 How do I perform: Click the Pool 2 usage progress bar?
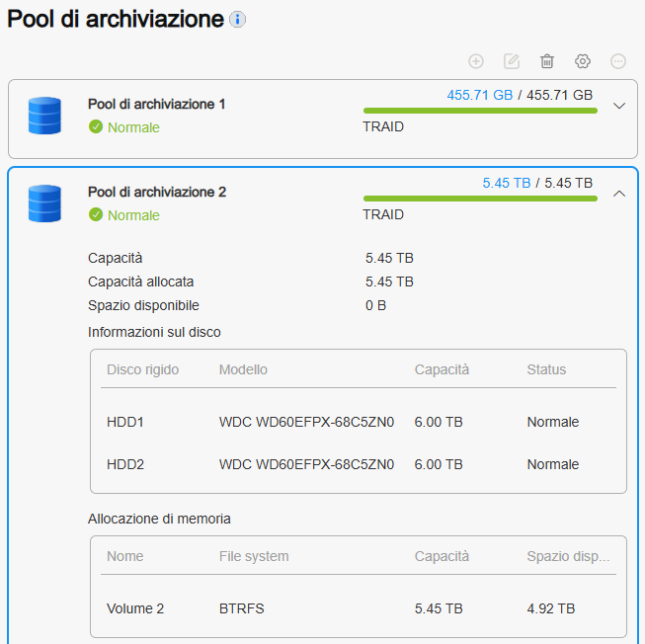click(x=480, y=199)
